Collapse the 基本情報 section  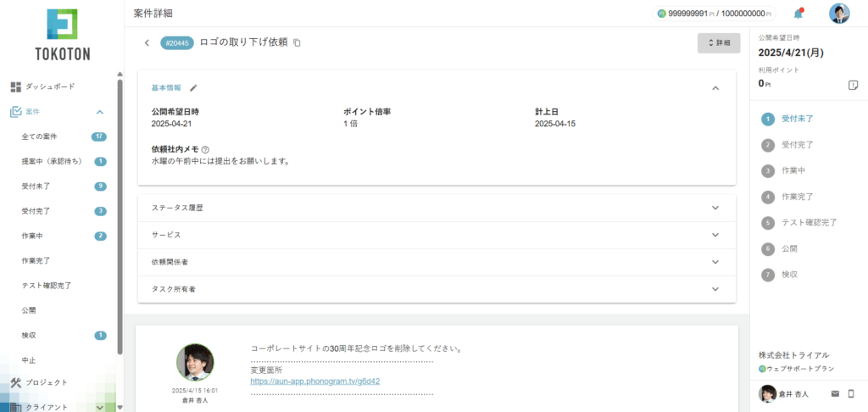coord(715,87)
